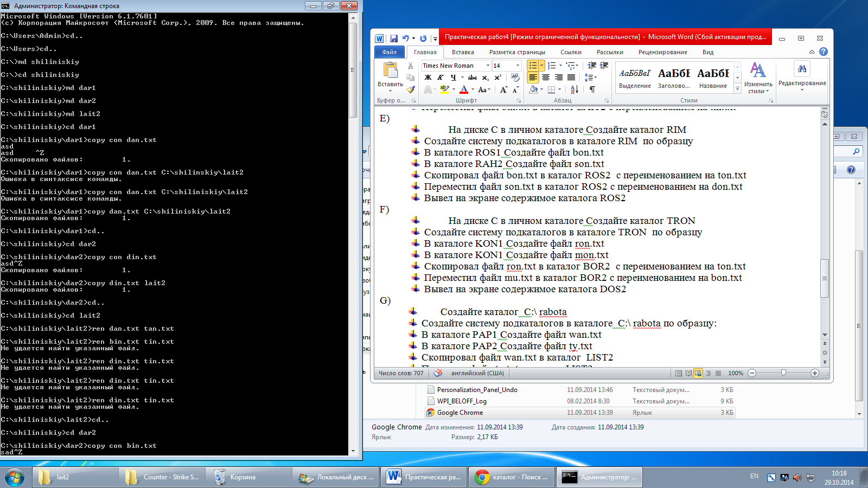
Task: Clear formatting with eraser icon
Action: pos(515,78)
